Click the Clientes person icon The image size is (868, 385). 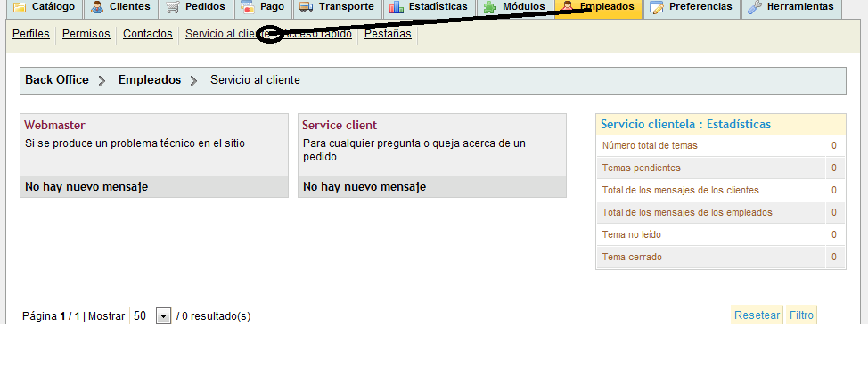(97, 8)
